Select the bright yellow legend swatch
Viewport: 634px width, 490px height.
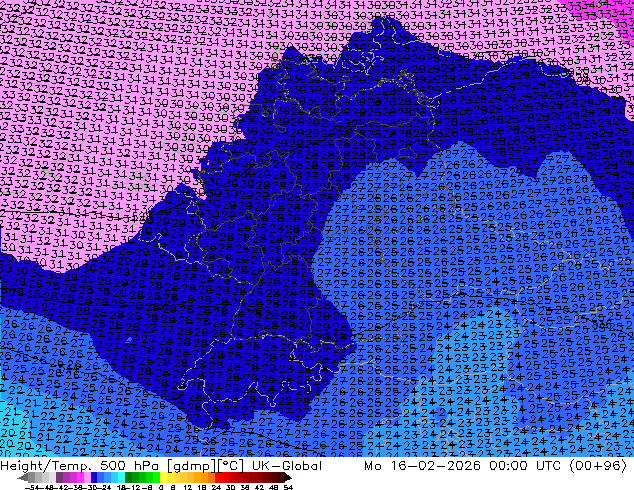(x=163, y=477)
